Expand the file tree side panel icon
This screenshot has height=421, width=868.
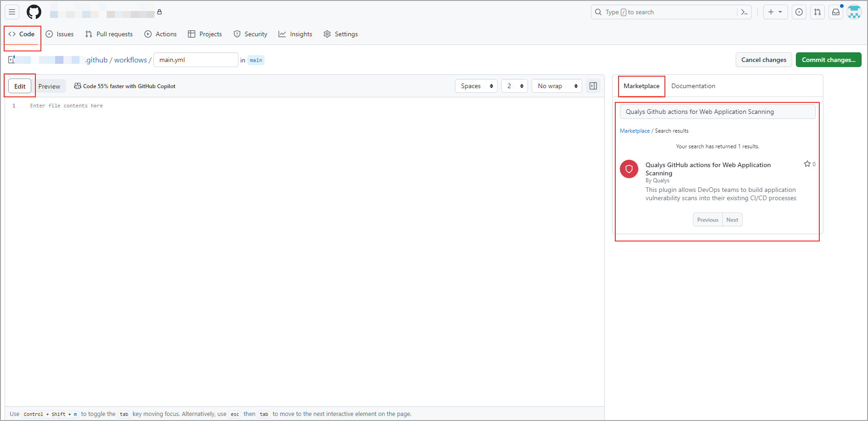[x=11, y=60]
